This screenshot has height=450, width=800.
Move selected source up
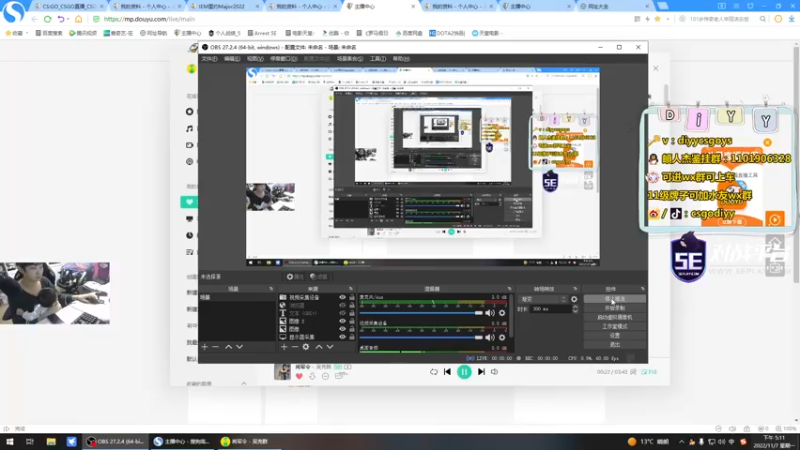click(319, 347)
